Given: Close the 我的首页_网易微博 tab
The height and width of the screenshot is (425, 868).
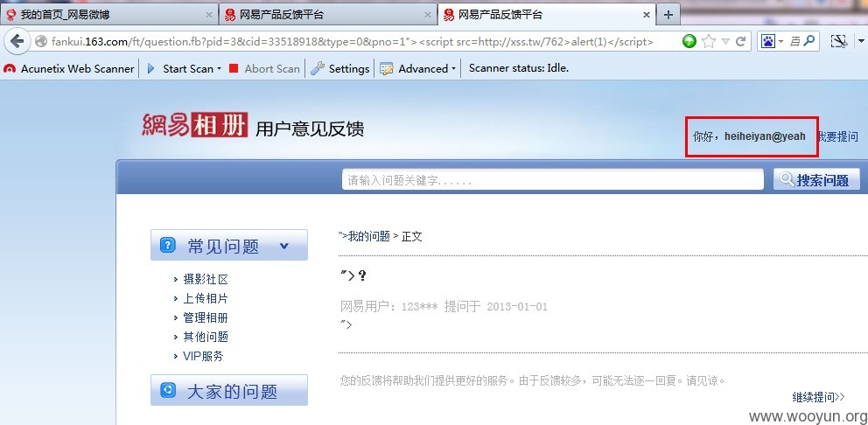Looking at the screenshot, I should (x=209, y=16).
